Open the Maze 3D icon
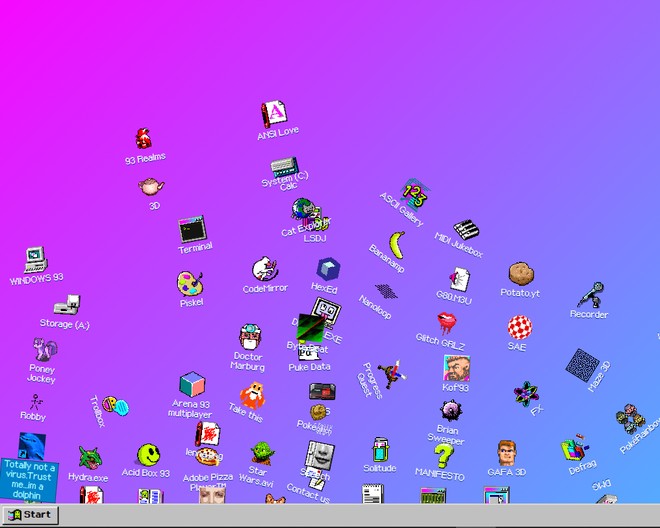This screenshot has height=528, width=660. click(x=581, y=363)
